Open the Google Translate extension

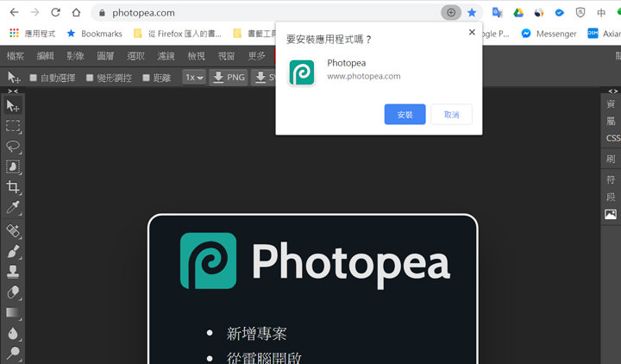point(497,13)
